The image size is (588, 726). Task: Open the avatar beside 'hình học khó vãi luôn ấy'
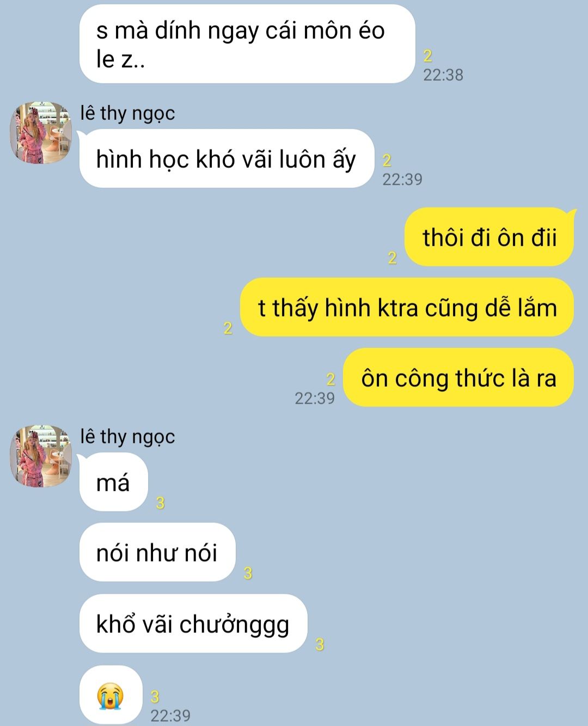41,133
